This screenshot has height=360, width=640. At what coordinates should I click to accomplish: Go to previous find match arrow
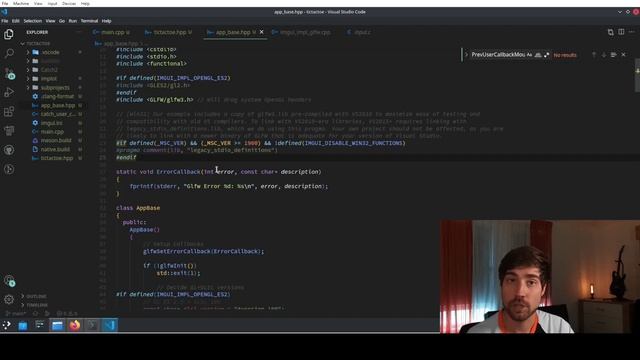point(594,55)
